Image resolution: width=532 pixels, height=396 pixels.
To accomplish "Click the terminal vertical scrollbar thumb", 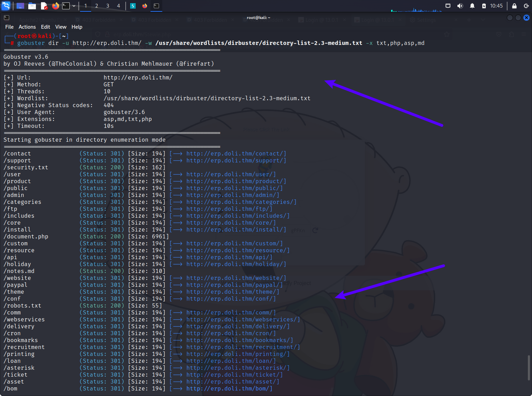I will pyautogui.click(x=529, y=368).
